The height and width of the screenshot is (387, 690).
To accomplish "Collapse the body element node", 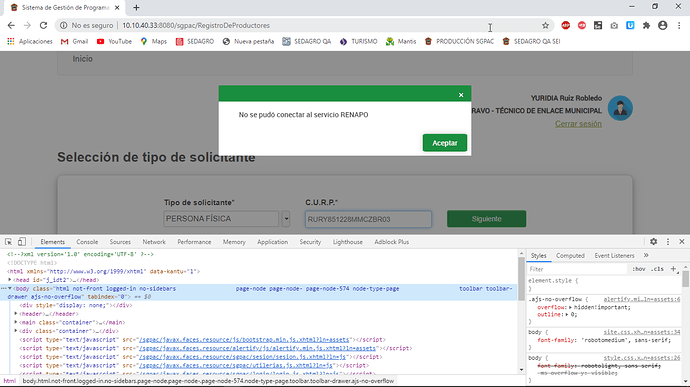I will [x=9, y=288].
